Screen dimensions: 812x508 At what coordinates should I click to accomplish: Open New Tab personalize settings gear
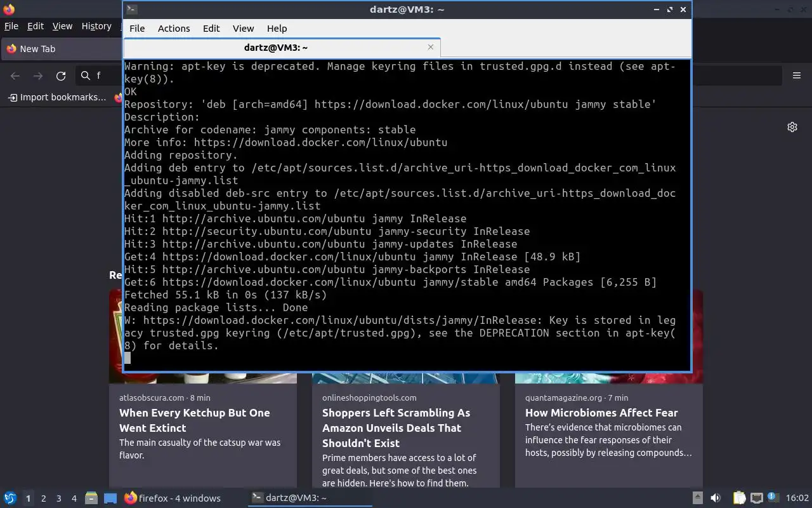point(792,127)
